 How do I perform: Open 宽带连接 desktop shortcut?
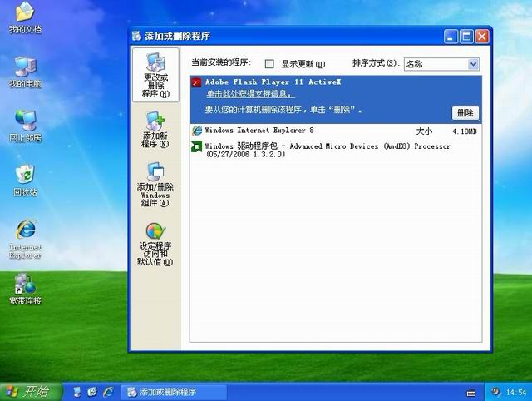pos(25,290)
